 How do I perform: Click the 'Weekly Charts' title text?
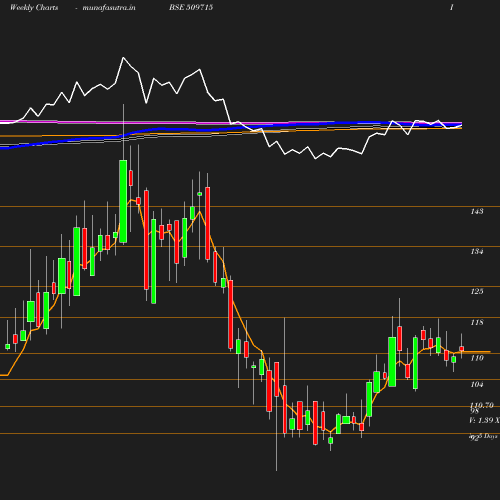click(34, 7)
